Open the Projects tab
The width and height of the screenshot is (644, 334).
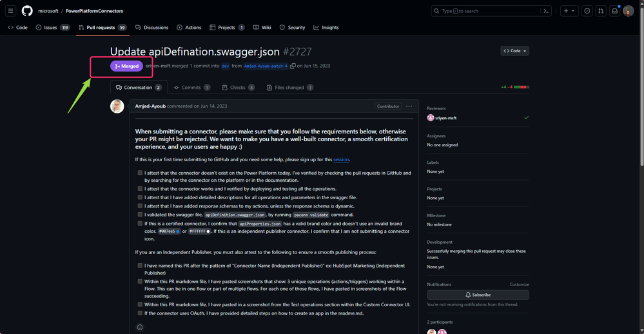click(227, 28)
